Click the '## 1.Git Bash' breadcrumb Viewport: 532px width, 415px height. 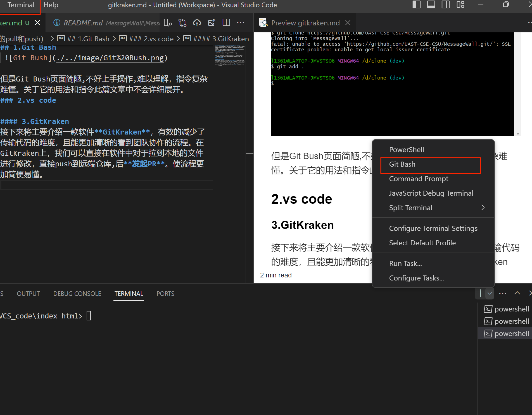83,39
